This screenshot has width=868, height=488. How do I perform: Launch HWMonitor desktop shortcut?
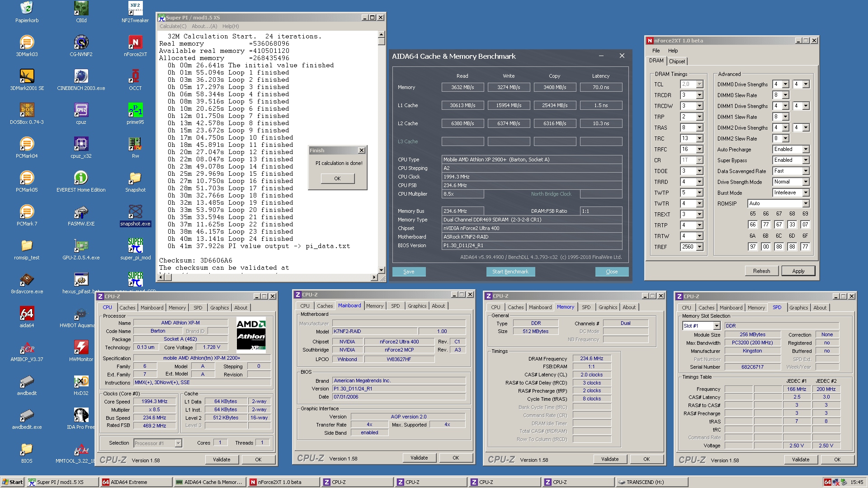tap(81, 351)
